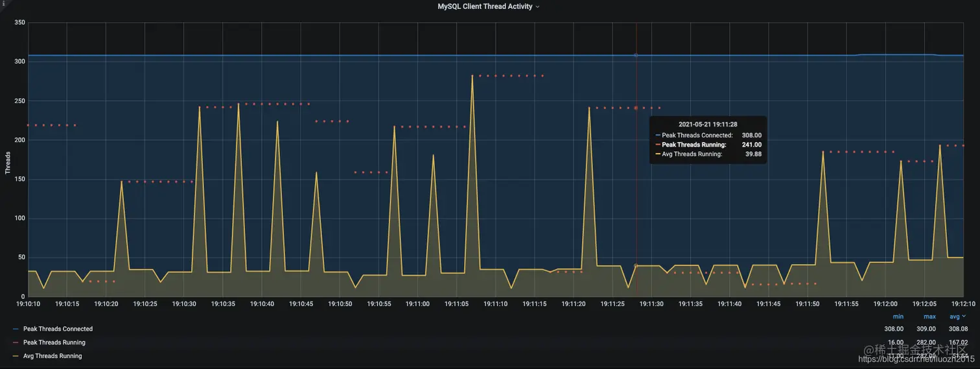Click the 19:12:10 time axis label
The height and width of the screenshot is (369, 980).
pyautogui.click(x=963, y=304)
